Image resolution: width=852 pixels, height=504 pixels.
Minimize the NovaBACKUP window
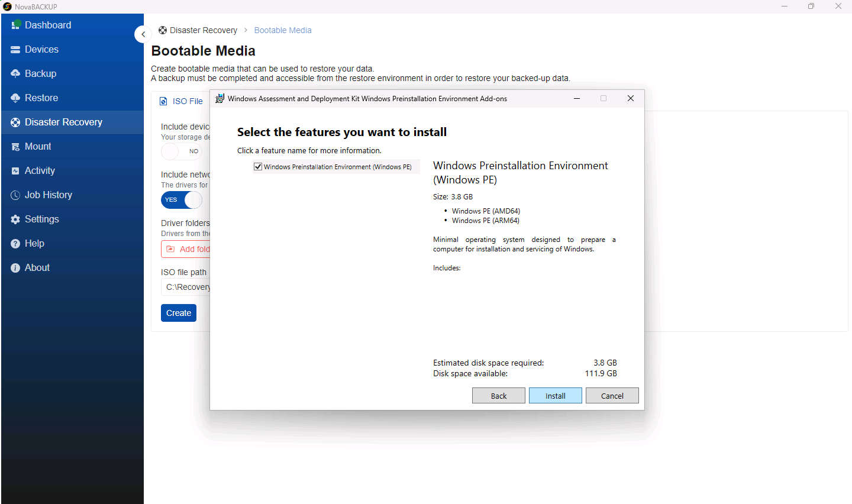point(785,7)
